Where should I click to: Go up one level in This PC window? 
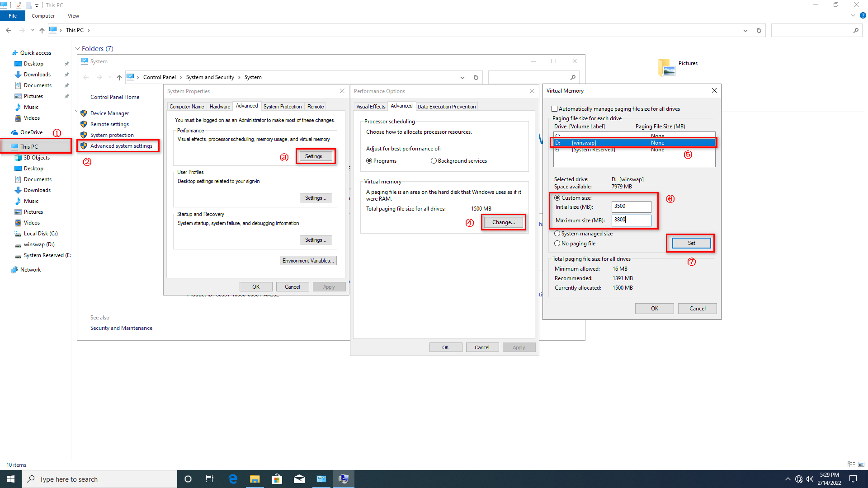tap(42, 30)
